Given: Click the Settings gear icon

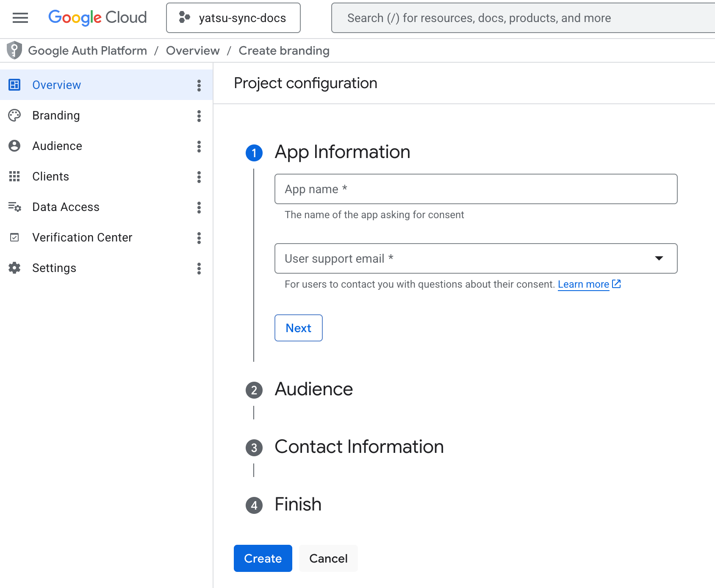Looking at the screenshot, I should [x=14, y=268].
